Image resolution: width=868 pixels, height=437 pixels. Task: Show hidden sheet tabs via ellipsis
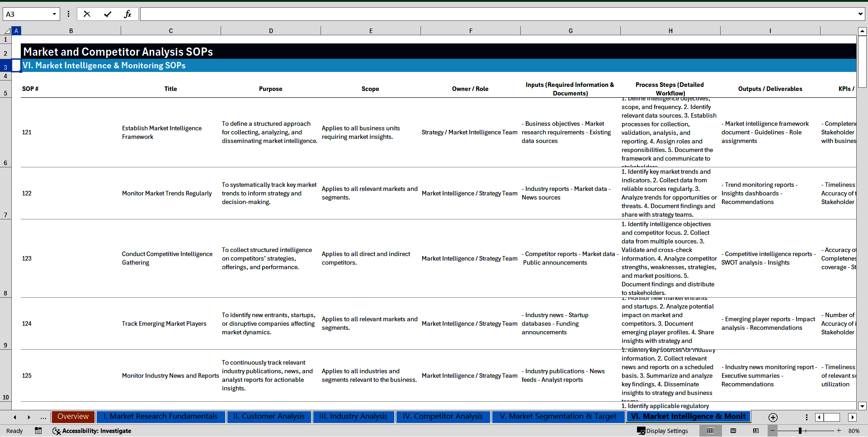tap(43, 417)
